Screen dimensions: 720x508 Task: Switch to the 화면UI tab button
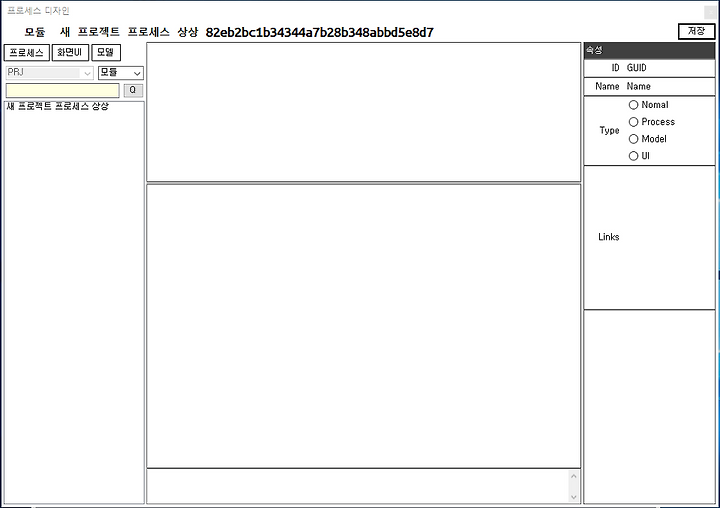pyautogui.click(x=70, y=52)
